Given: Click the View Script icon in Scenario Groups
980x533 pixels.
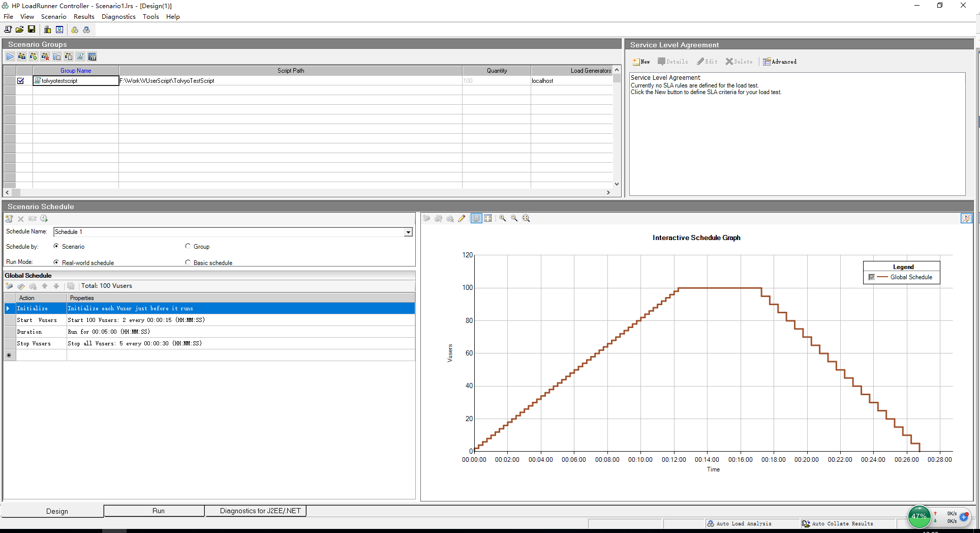Looking at the screenshot, I should pyautogui.click(x=80, y=56).
